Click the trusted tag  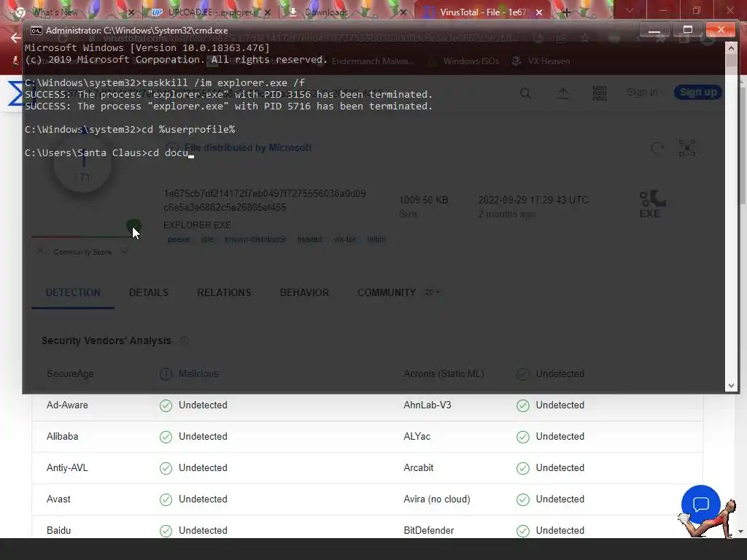309,239
